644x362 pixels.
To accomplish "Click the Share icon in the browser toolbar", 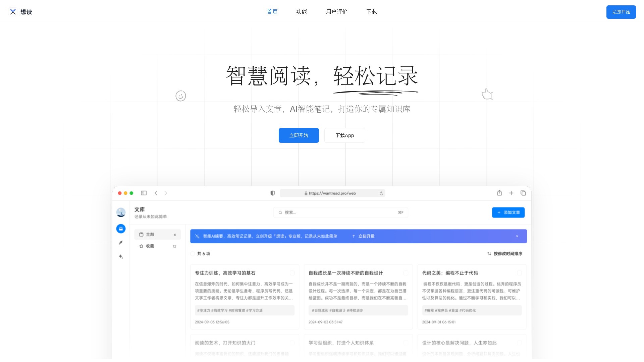I will click(499, 193).
